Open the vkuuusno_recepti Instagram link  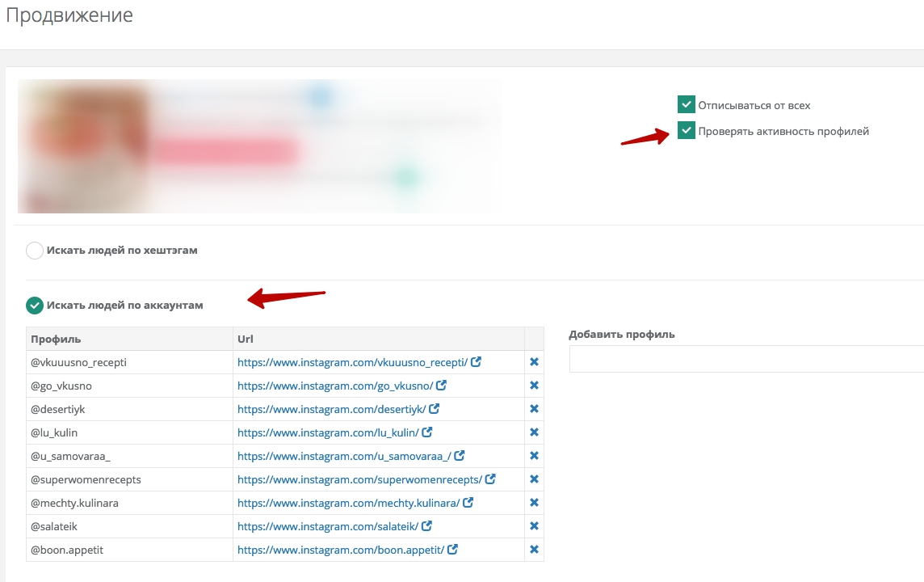point(352,362)
